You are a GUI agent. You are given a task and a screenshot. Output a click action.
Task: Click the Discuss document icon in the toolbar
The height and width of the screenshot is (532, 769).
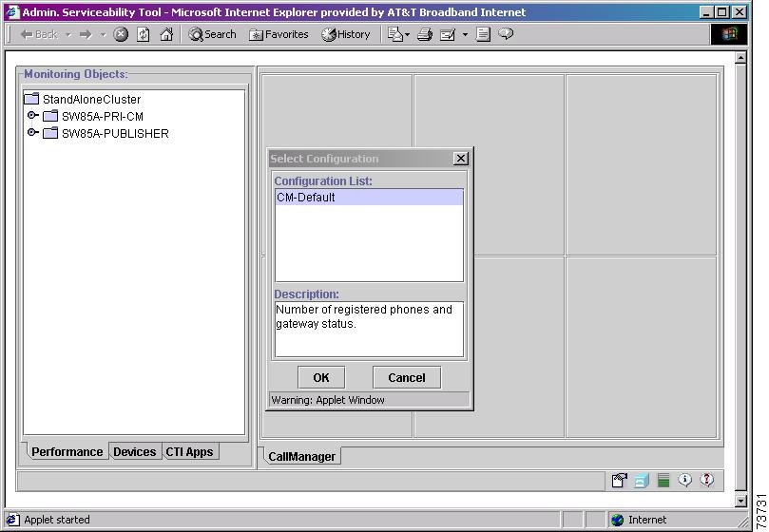[x=483, y=34]
